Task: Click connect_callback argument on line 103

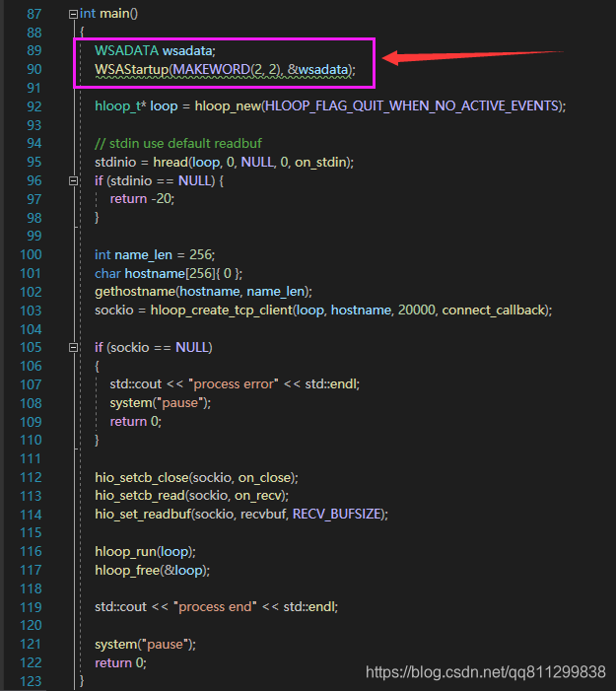Action: (x=494, y=311)
